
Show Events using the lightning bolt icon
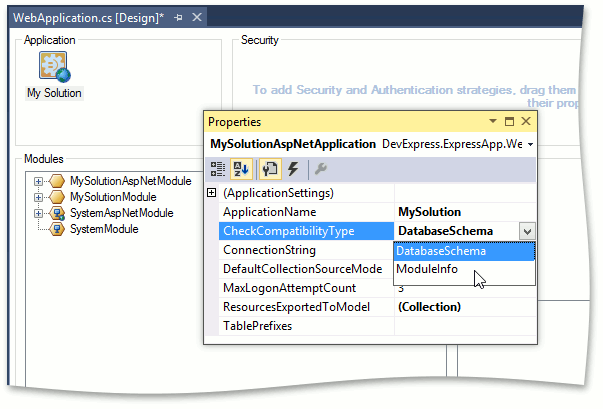click(x=293, y=169)
